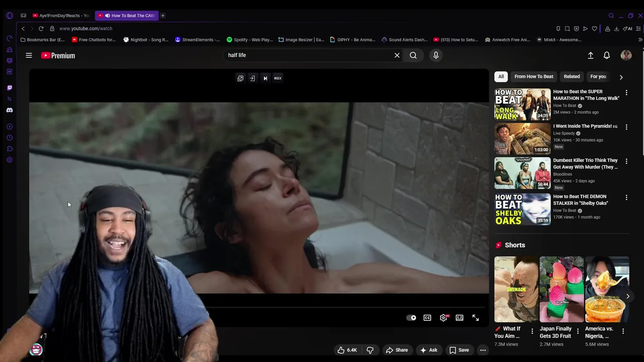Open the upload/create icon
This screenshot has width=644, height=362.
coord(591,55)
